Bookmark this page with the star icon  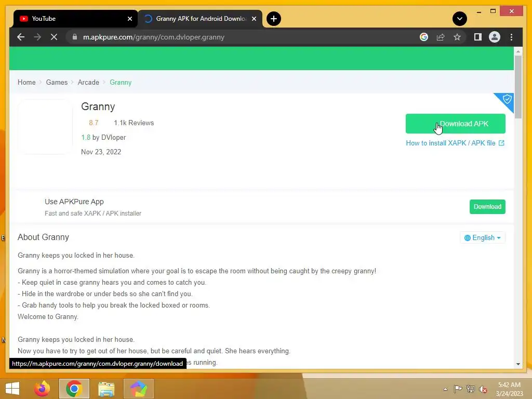pos(457,37)
